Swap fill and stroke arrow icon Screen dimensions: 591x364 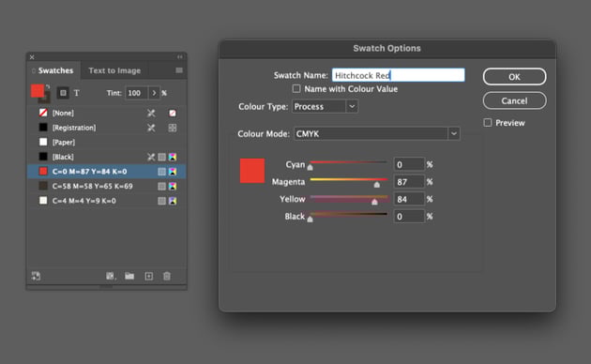[48, 86]
